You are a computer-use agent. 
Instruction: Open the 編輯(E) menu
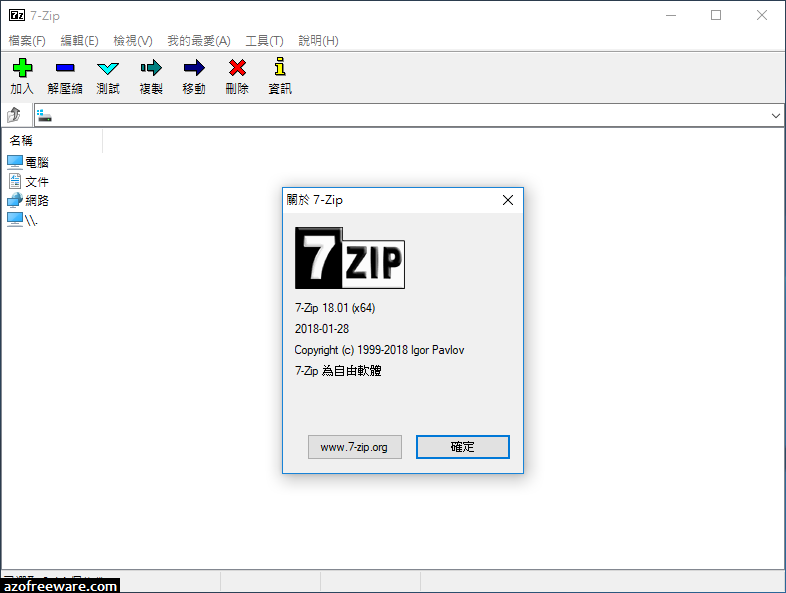(x=80, y=41)
